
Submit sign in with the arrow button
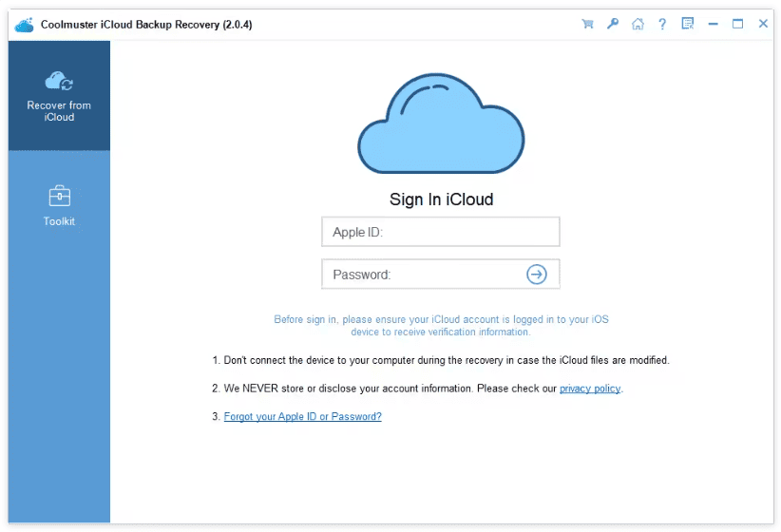[537, 274]
